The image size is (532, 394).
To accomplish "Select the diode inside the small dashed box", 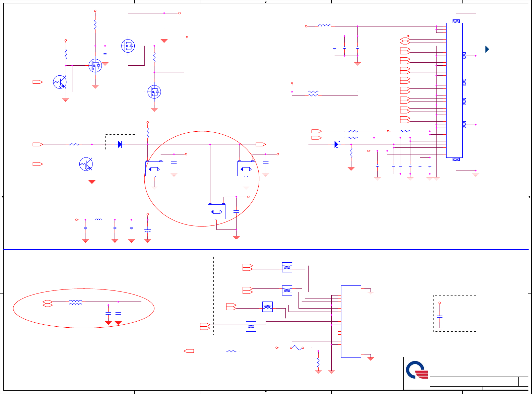I will pyautogui.click(x=120, y=144).
